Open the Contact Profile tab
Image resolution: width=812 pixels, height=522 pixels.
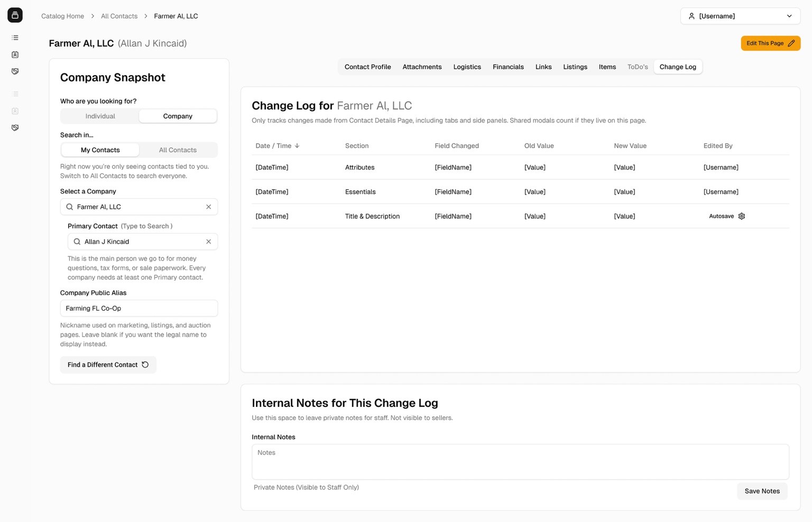(x=367, y=67)
